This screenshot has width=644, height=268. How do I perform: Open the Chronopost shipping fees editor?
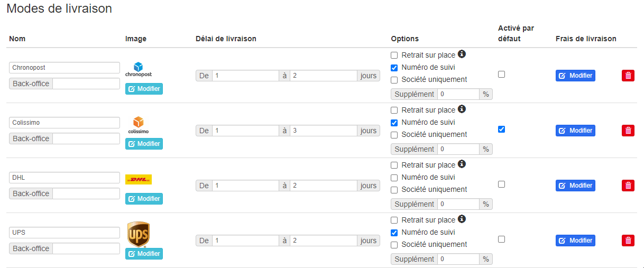[x=575, y=76]
